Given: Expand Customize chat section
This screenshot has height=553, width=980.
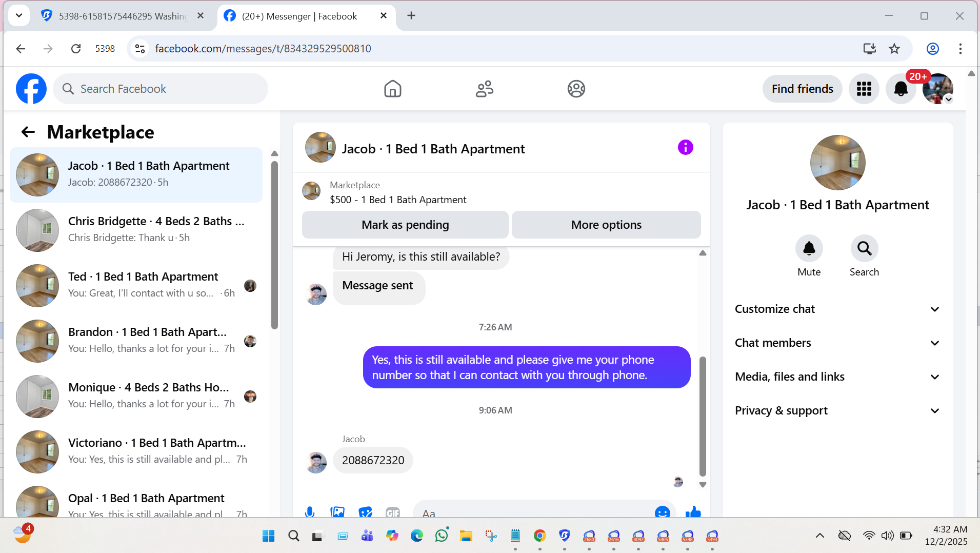Looking at the screenshot, I should (837, 309).
